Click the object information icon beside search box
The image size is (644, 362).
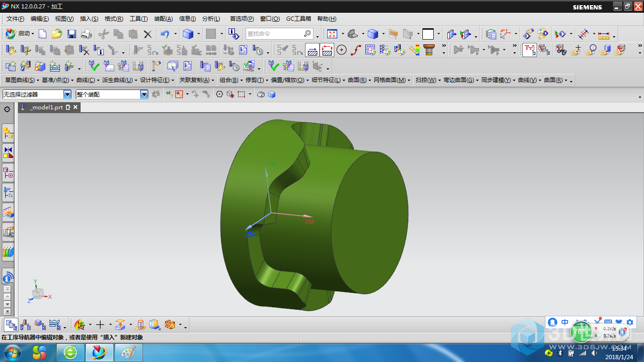pyautogui.click(x=234, y=34)
